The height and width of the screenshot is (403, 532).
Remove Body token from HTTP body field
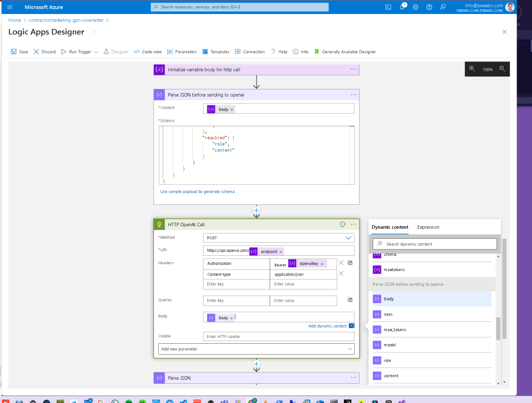pos(231,318)
